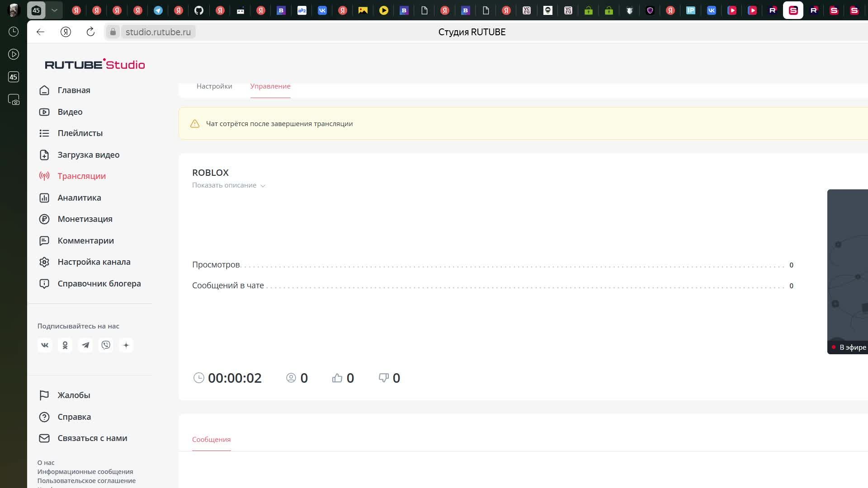Open the Главная home icon in sidebar
Image resolution: width=868 pixels, height=488 pixels.
click(x=44, y=90)
